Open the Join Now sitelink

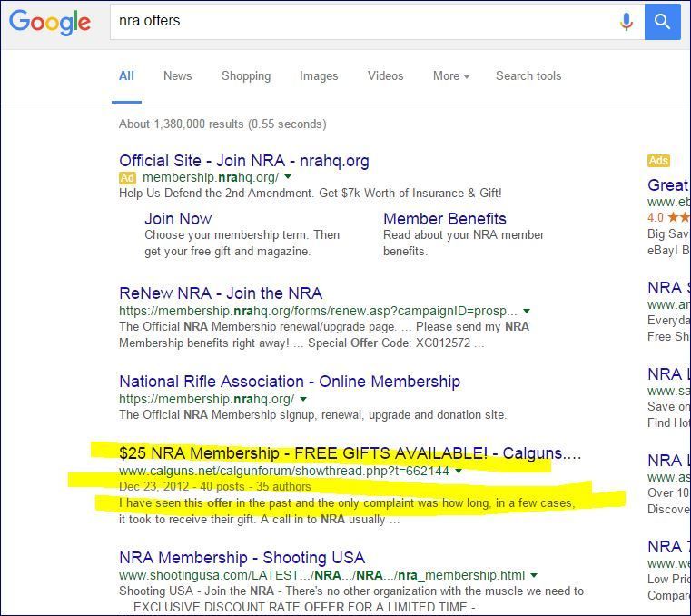click(178, 219)
